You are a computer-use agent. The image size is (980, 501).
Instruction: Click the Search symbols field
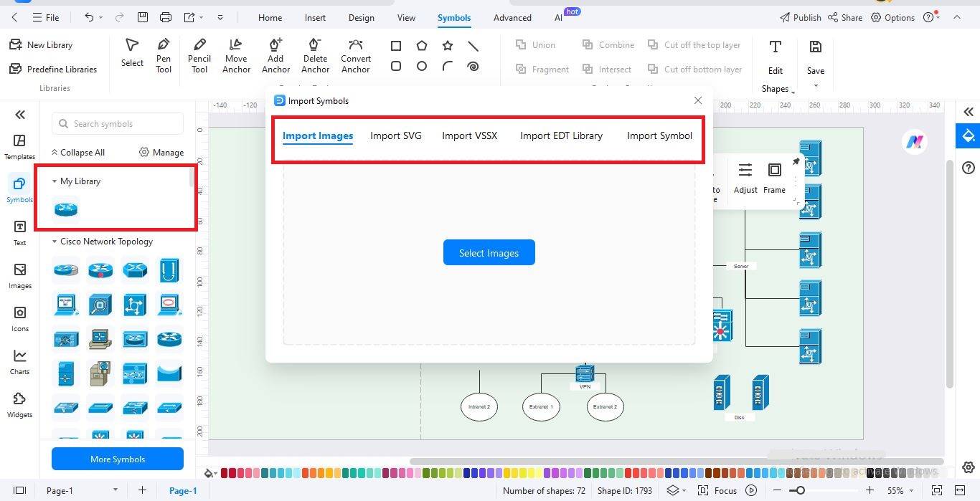pyautogui.click(x=118, y=123)
